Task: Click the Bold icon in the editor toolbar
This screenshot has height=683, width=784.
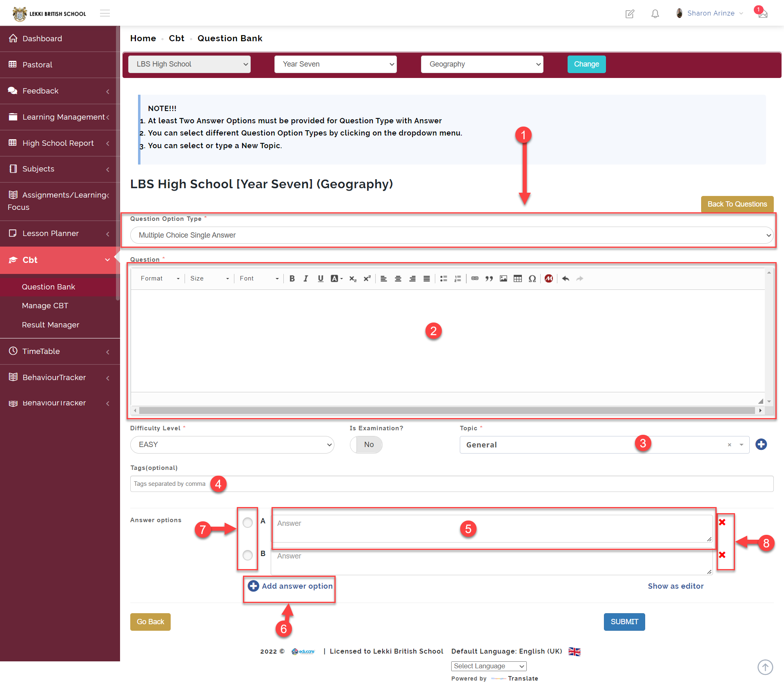Action: [292, 278]
